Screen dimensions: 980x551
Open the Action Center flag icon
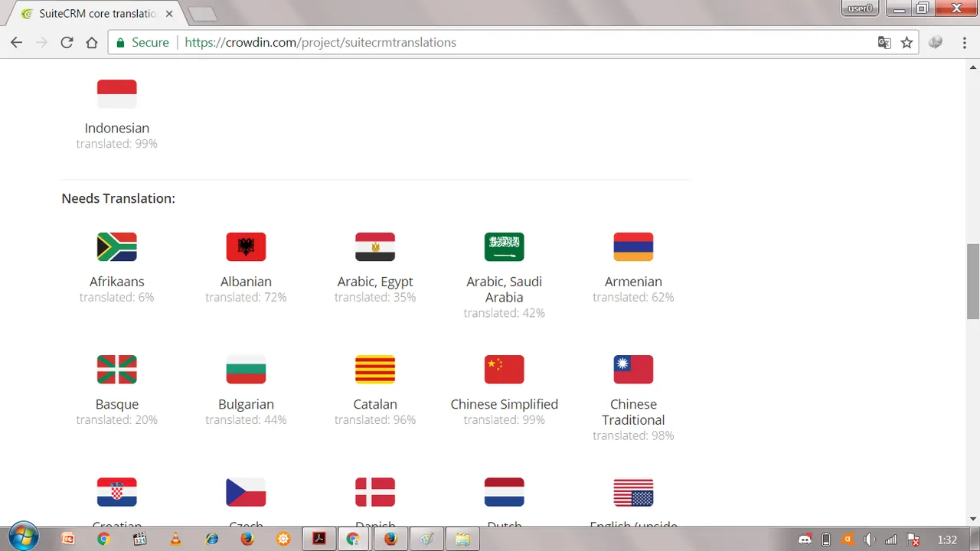(913, 540)
